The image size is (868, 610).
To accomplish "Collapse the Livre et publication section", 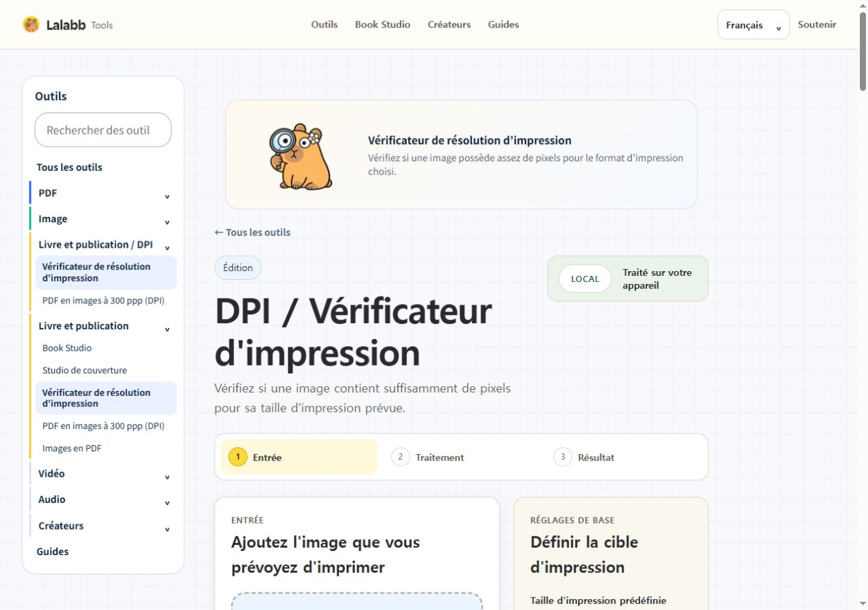I will click(103, 326).
